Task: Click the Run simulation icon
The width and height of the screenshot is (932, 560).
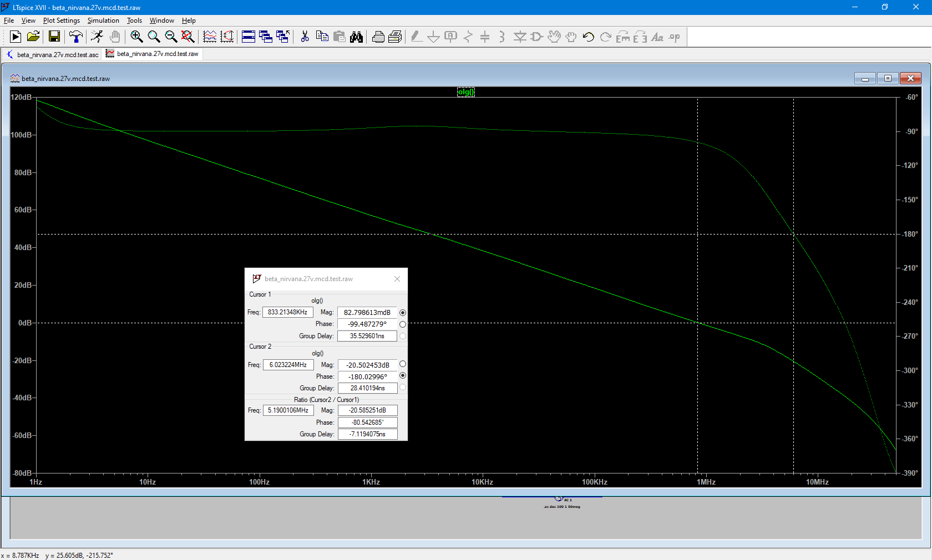Action: click(x=16, y=37)
